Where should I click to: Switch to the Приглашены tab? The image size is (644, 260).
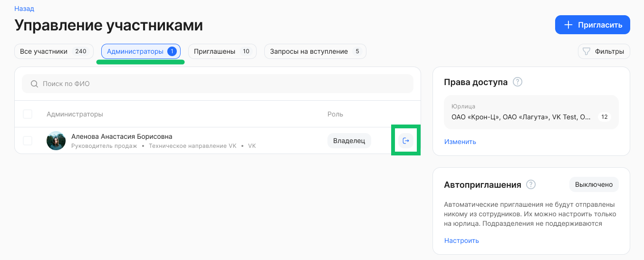point(222,51)
